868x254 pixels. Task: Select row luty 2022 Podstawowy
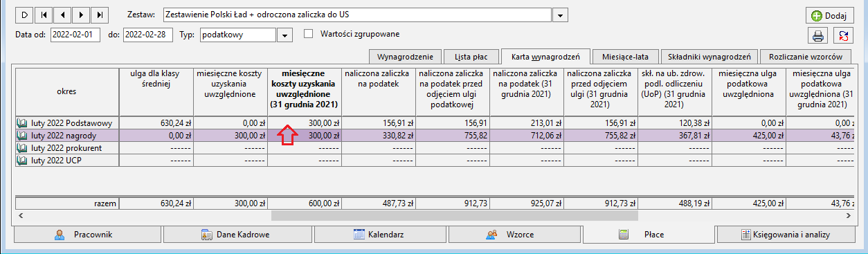pyautogui.click(x=434, y=123)
